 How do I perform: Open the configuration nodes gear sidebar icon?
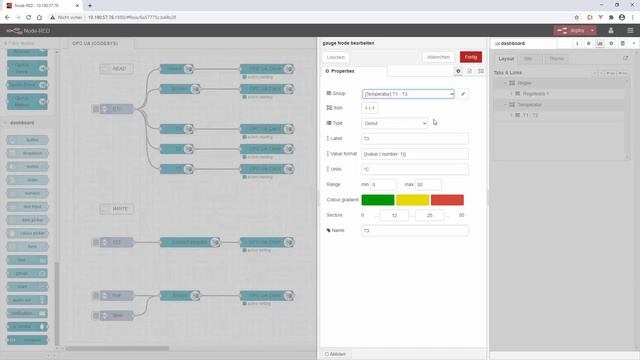[611, 43]
